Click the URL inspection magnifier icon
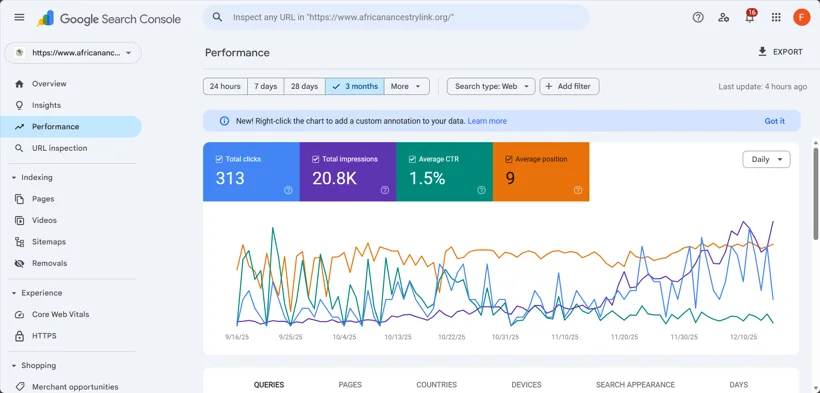The image size is (820, 393). pos(19,148)
